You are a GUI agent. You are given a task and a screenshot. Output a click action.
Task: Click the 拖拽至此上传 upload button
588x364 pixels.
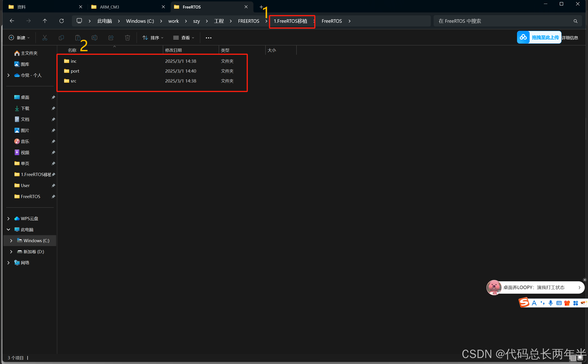539,37
